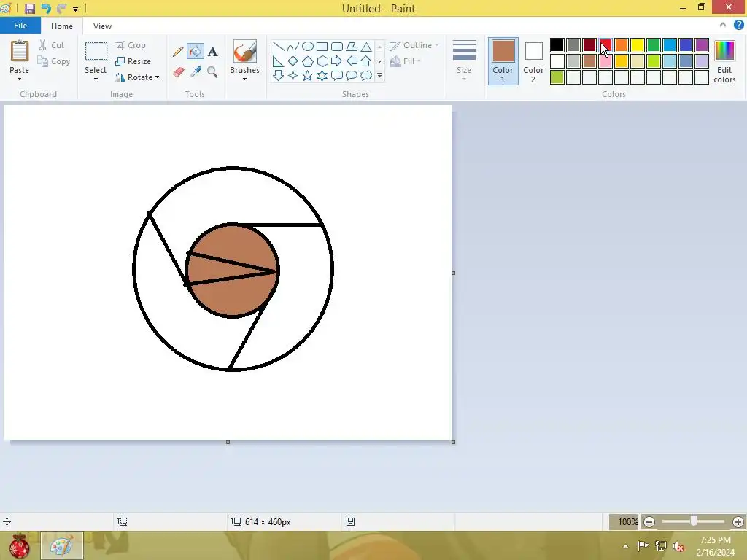This screenshot has height=560, width=747.
Task: Open Edit colors dialog
Action: tap(724, 61)
